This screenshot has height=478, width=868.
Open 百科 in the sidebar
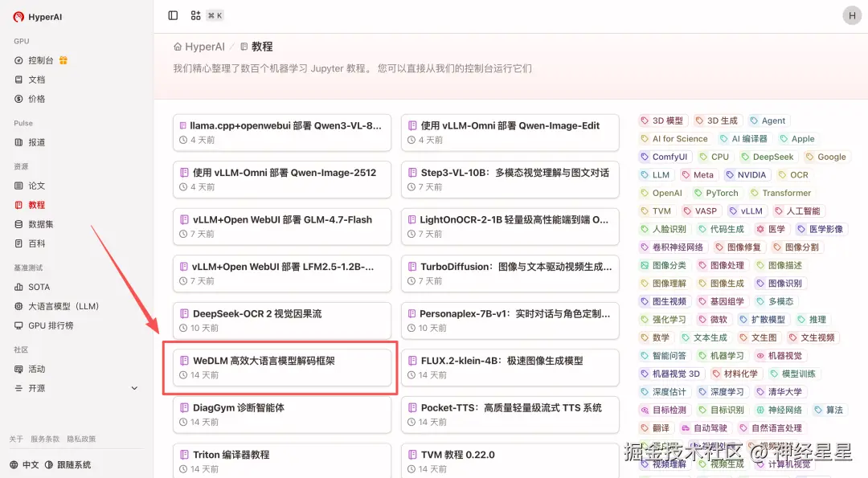coord(30,243)
